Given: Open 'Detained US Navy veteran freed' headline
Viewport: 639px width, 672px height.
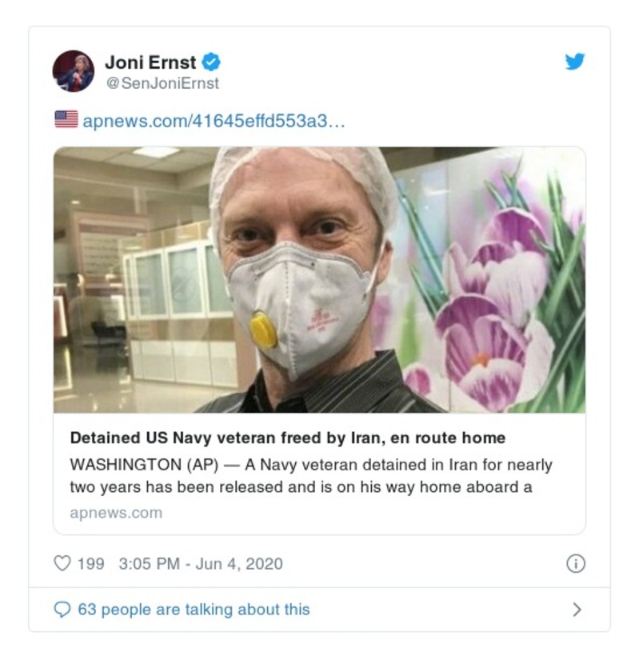Looking at the screenshot, I should click(287, 438).
